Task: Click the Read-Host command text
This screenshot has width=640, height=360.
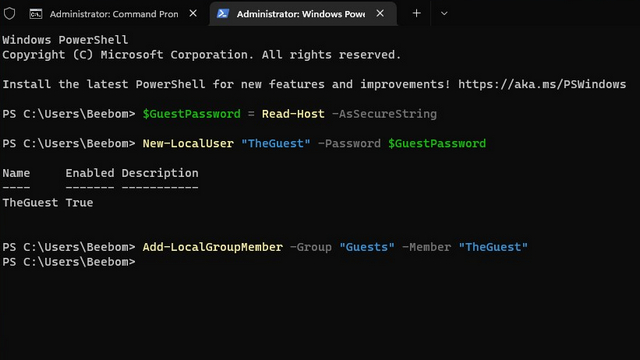Action: pos(293,114)
